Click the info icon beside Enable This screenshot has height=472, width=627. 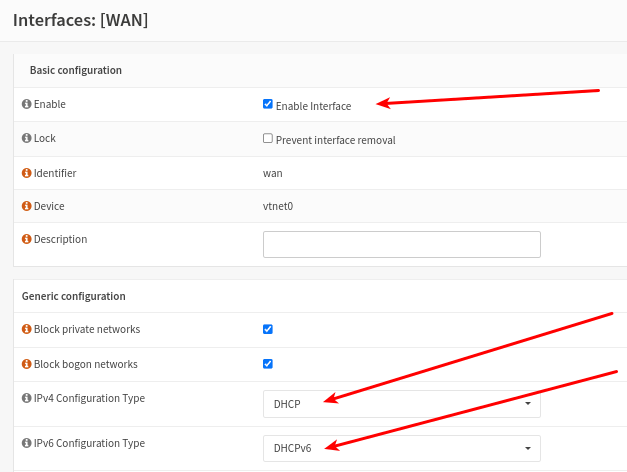pyautogui.click(x=27, y=104)
